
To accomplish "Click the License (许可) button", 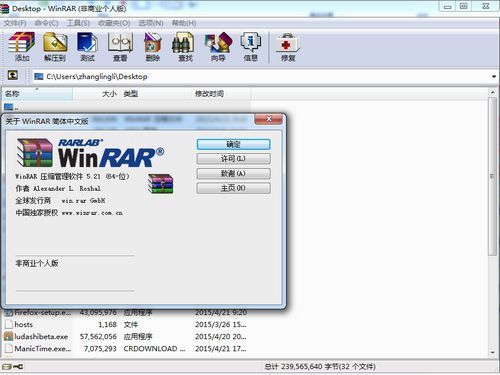I will click(233, 159).
